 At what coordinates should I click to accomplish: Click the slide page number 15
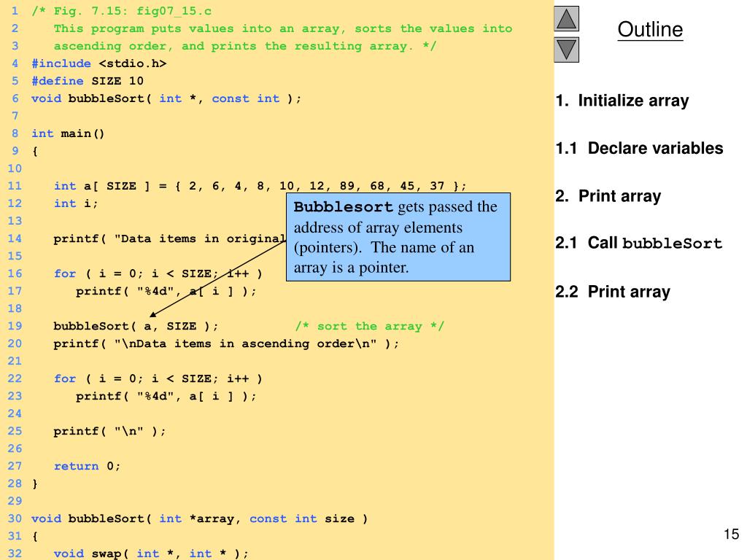pyautogui.click(x=731, y=534)
